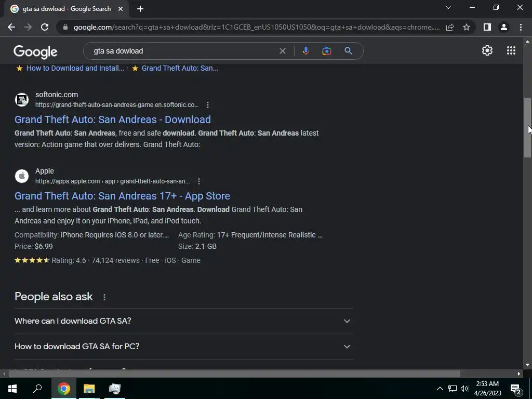Go back using the browser back arrow

tap(11, 27)
